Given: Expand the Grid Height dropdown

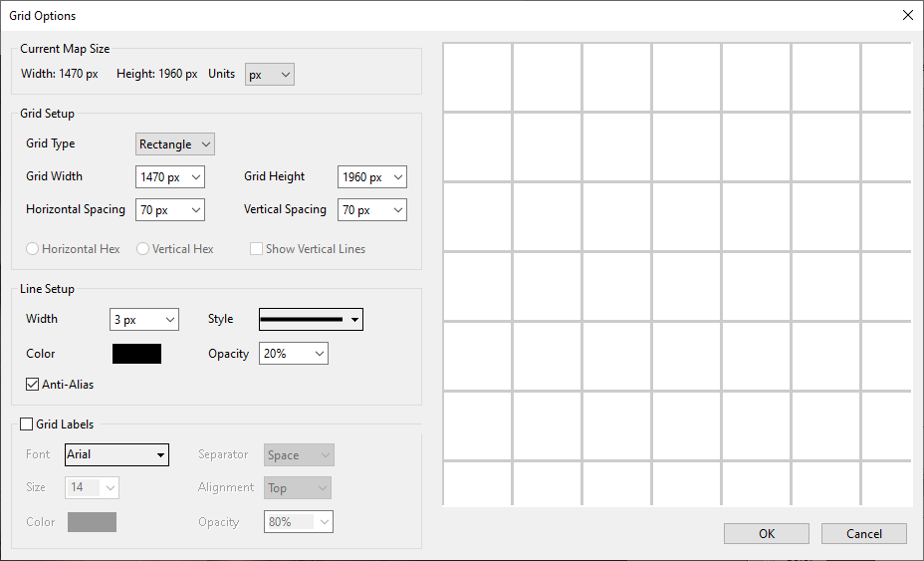Looking at the screenshot, I should click(x=372, y=177).
